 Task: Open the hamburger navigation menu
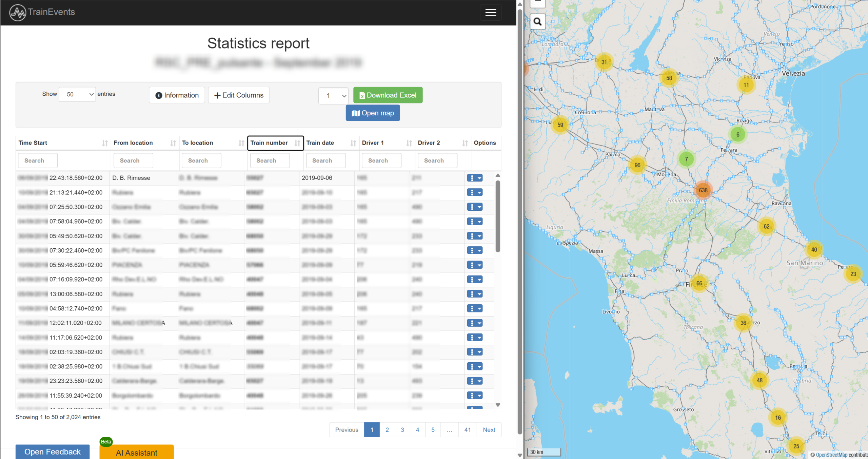[x=490, y=12]
